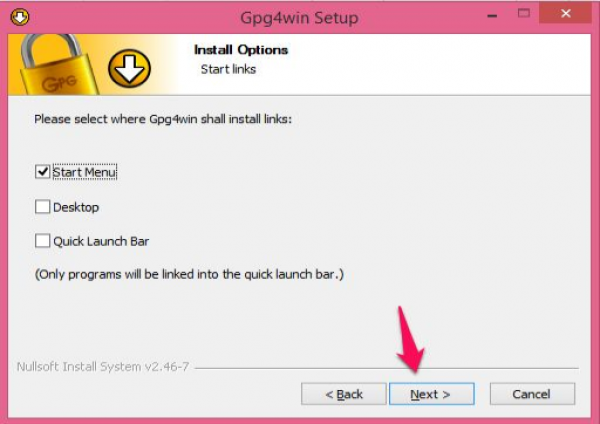Click the Gpg4win Setup title text
The width and height of the screenshot is (600, 424).
299,18
